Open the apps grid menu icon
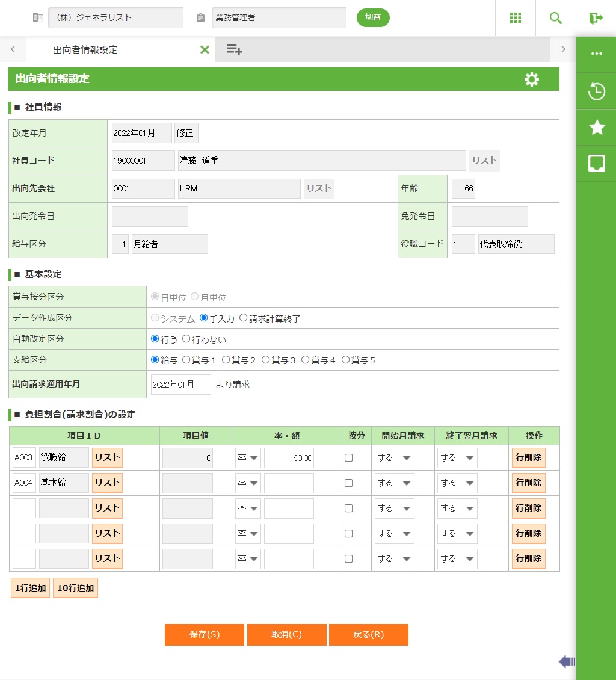 pyautogui.click(x=516, y=18)
